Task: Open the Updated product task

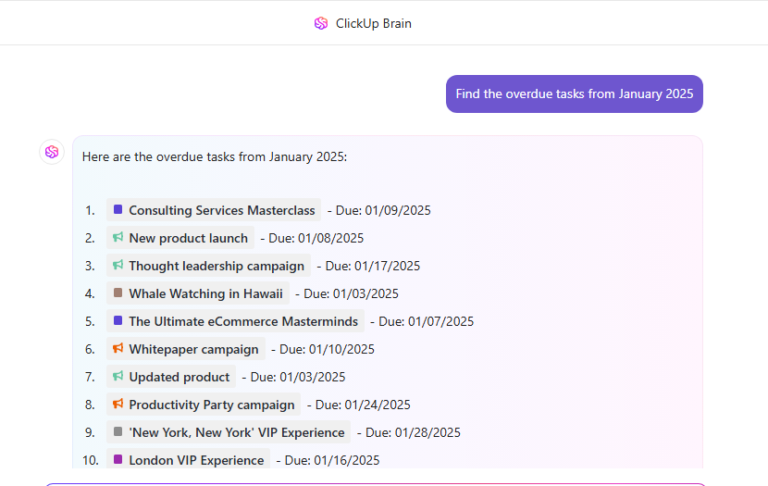Action: point(171,377)
